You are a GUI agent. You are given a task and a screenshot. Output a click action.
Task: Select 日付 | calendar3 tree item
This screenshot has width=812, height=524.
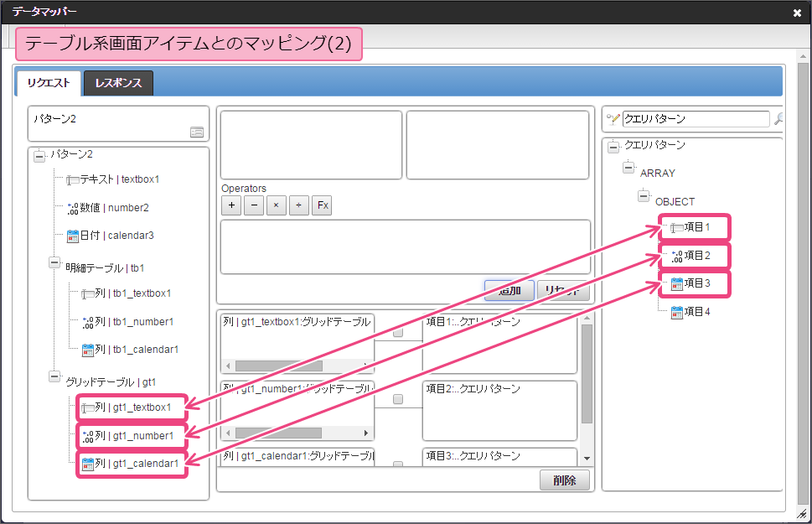point(117,236)
